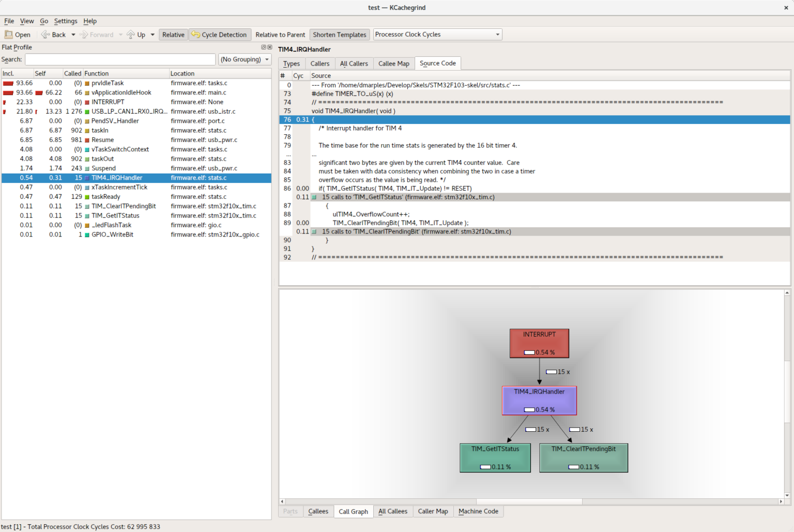794x532 pixels.
Task: Click the TIM_ClearITPendingBit graph node
Action: [x=583, y=458]
